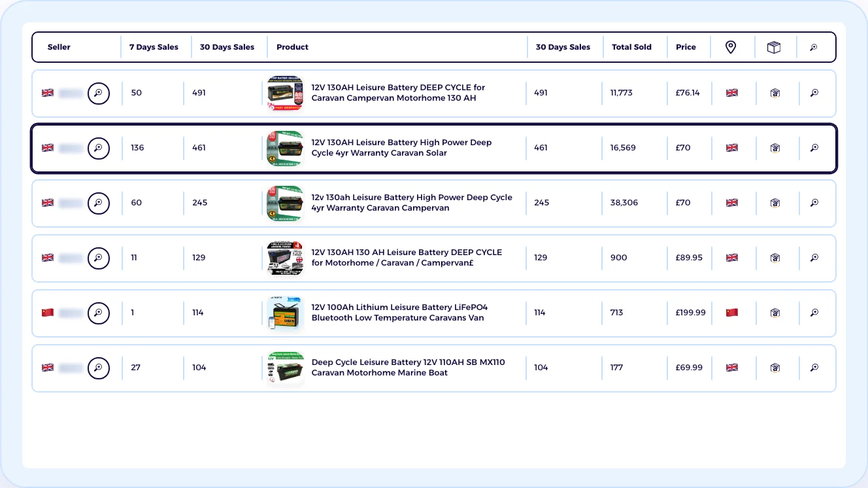Screen dimensions: 868x488
Task: Click the "£69.99" price value
Action: click(689, 368)
